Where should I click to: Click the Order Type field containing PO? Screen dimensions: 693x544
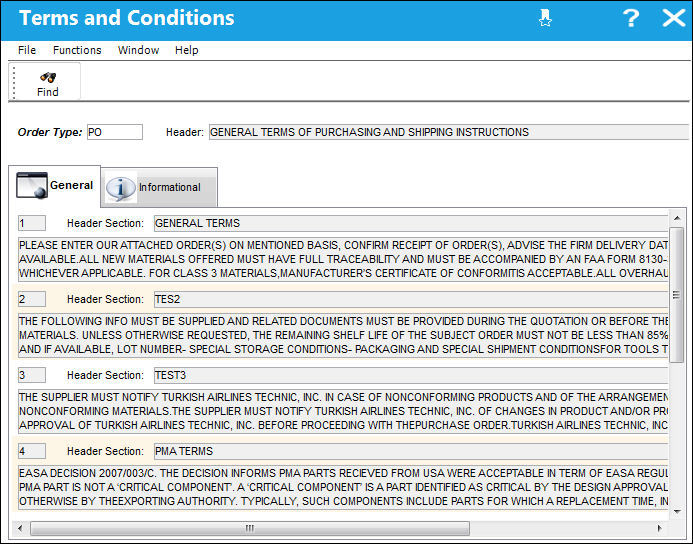115,132
